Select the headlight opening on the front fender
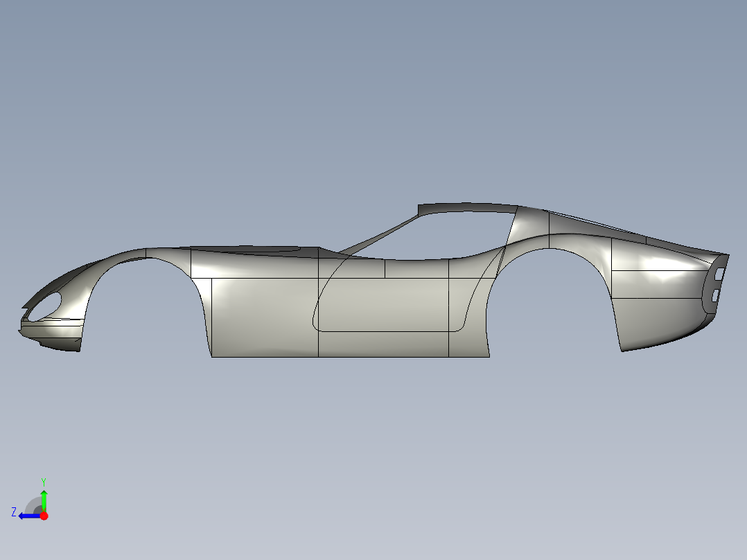This screenshot has width=747, height=560. [x=46, y=306]
